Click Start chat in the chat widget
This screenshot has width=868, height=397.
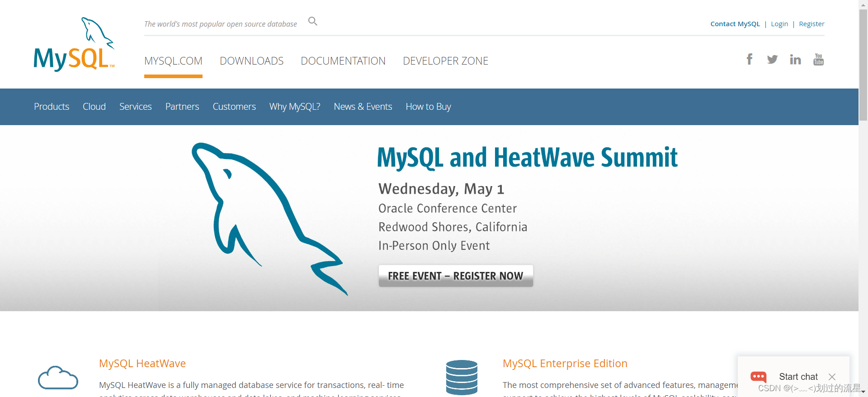tap(798, 377)
